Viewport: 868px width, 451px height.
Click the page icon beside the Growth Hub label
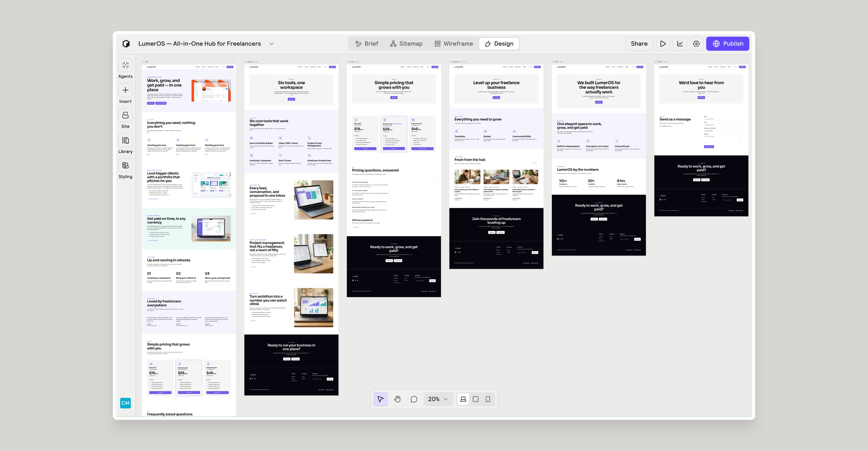[x=451, y=62]
